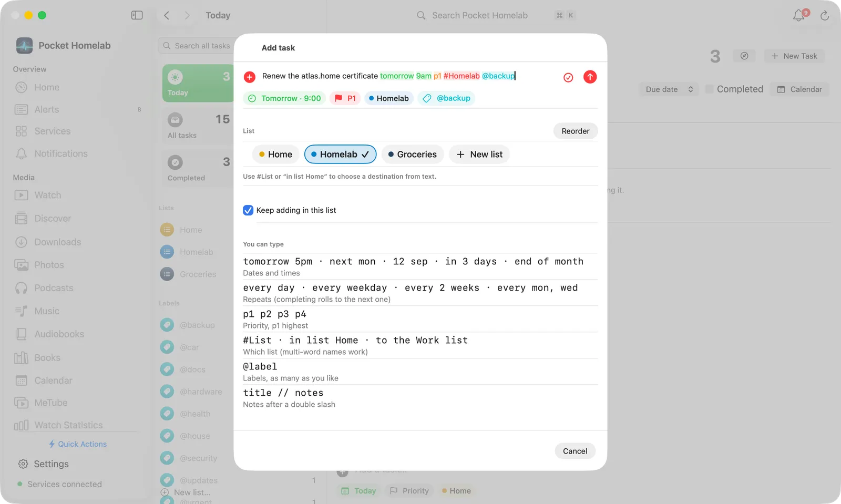Click the Today chip in bottom bar
The width and height of the screenshot is (841, 504).
click(358, 491)
